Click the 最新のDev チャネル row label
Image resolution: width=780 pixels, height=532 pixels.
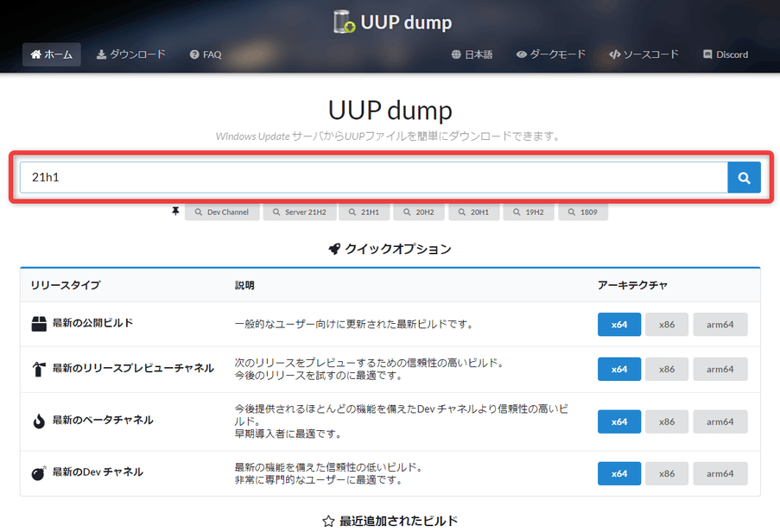(x=98, y=472)
